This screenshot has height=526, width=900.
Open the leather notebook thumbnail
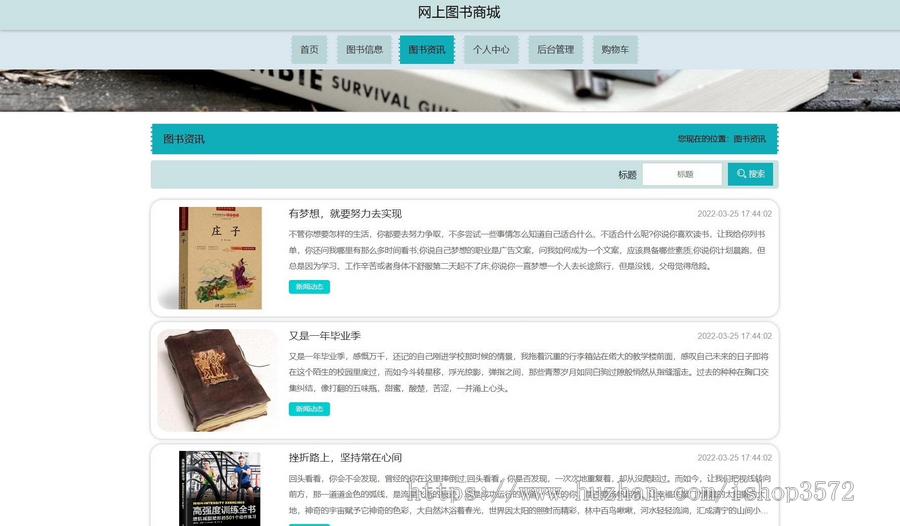(217, 380)
